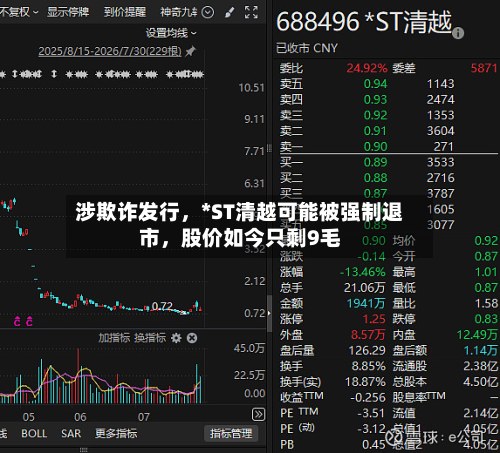Click the 总手 value 21.06万

[x=365, y=288]
